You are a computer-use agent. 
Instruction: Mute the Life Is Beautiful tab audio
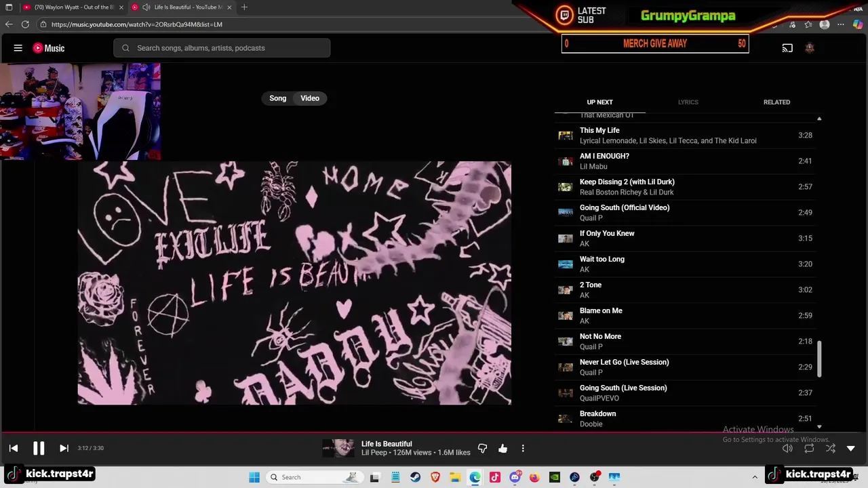[x=146, y=7]
